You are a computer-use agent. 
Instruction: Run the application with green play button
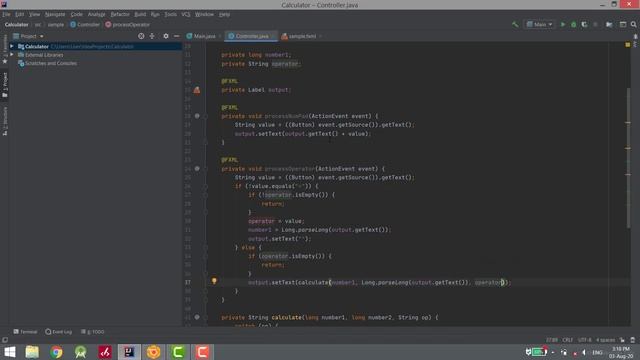[563, 24]
